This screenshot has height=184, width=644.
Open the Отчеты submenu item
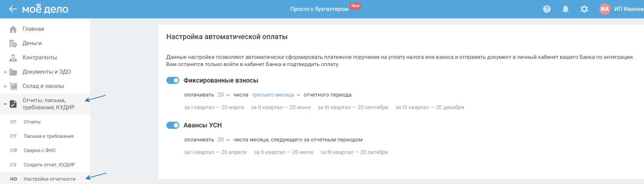coord(32,122)
